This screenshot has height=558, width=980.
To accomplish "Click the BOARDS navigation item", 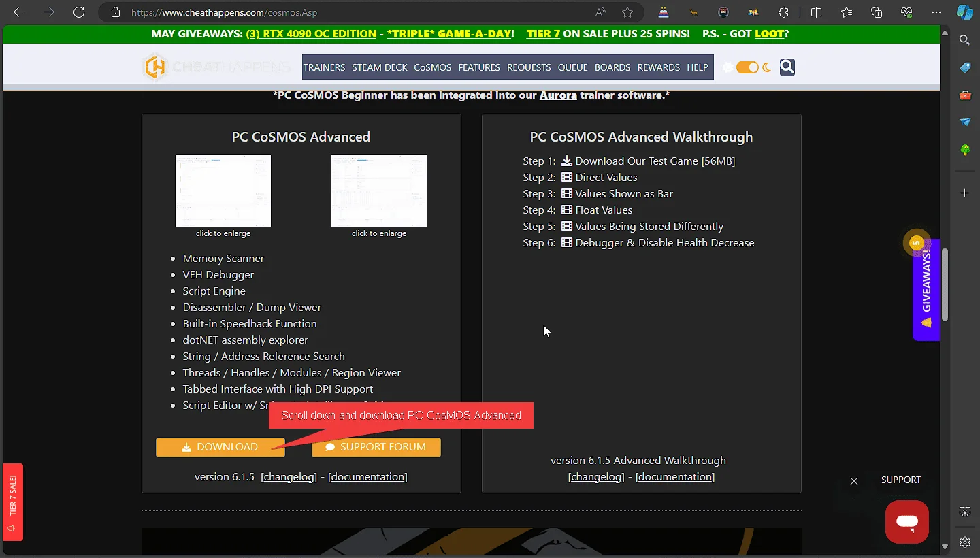I will 612,67.
